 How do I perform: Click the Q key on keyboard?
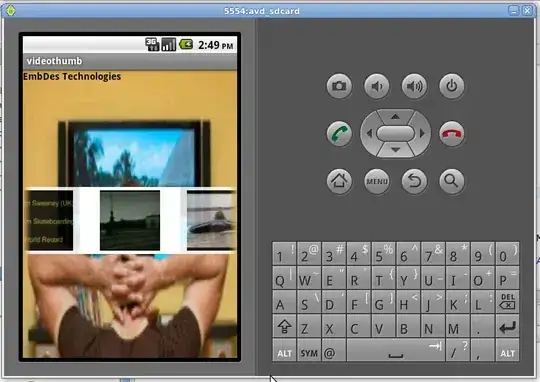tap(284, 278)
